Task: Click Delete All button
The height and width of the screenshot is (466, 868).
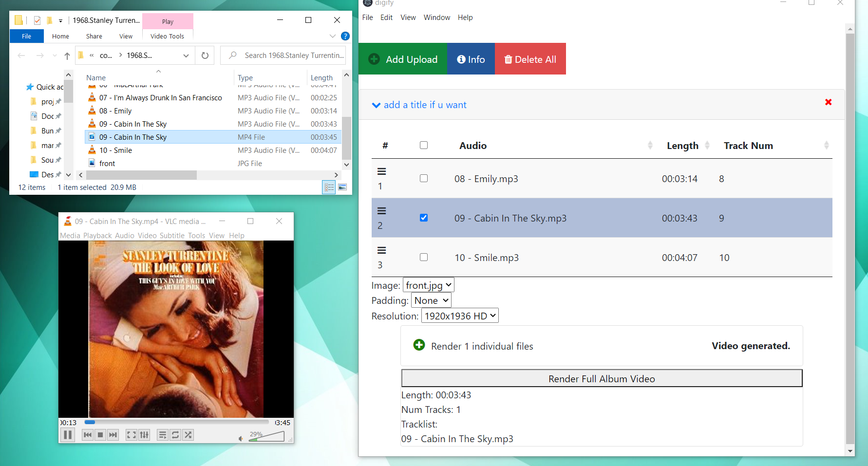Action: 530,59
